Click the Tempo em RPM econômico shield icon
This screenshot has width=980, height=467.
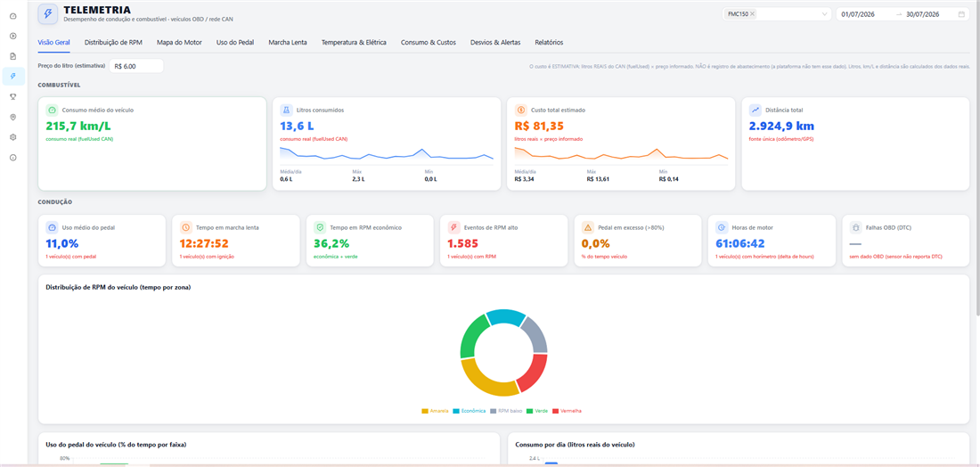pos(320,227)
